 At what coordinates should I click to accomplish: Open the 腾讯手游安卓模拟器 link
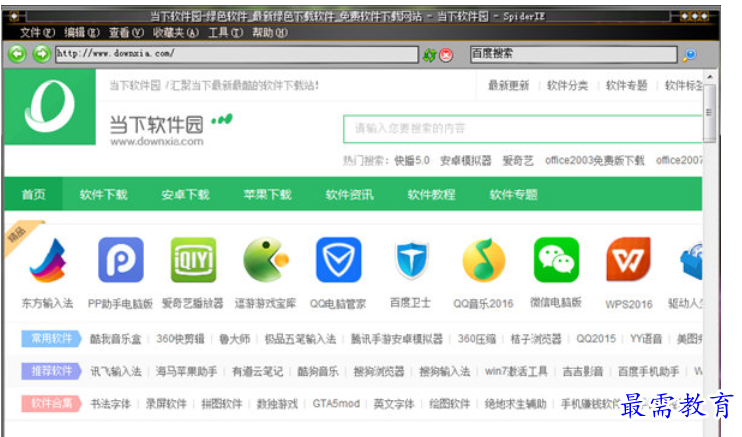pos(397,339)
